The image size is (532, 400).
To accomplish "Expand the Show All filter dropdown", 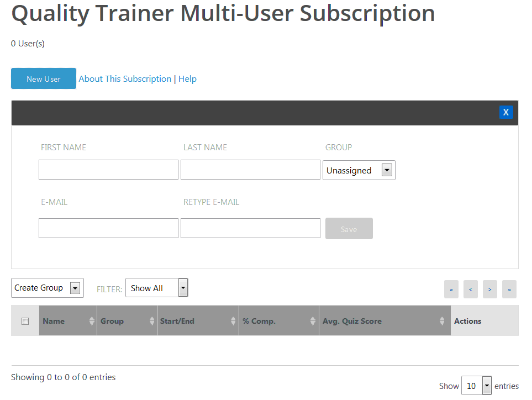I will (x=157, y=288).
